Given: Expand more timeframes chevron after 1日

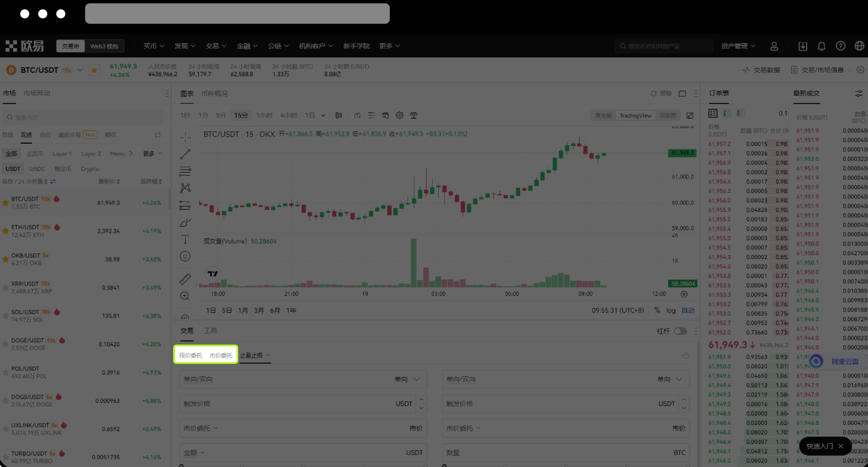Looking at the screenshot, I should (x=323, y=115).
